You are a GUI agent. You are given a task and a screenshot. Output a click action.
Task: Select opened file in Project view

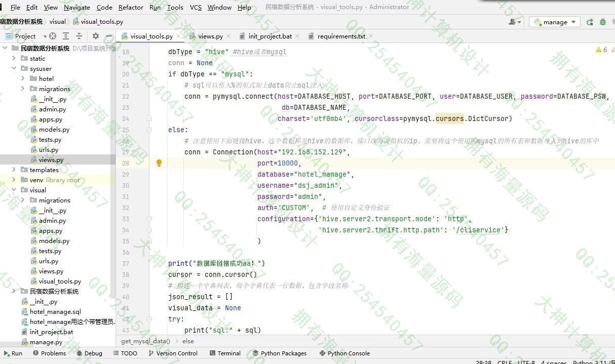(53, 36)
